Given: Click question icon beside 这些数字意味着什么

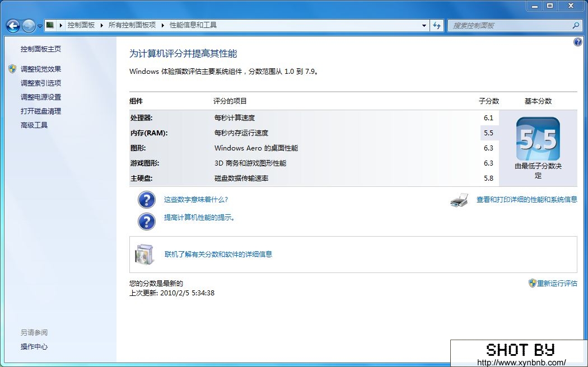Looking at the screenshot, I should (147, 200).
